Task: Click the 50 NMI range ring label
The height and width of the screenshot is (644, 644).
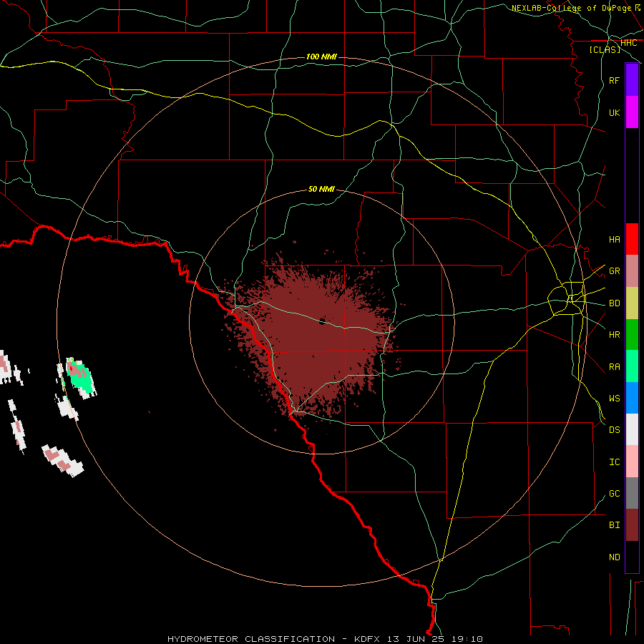Action: (x=321, y=189)
